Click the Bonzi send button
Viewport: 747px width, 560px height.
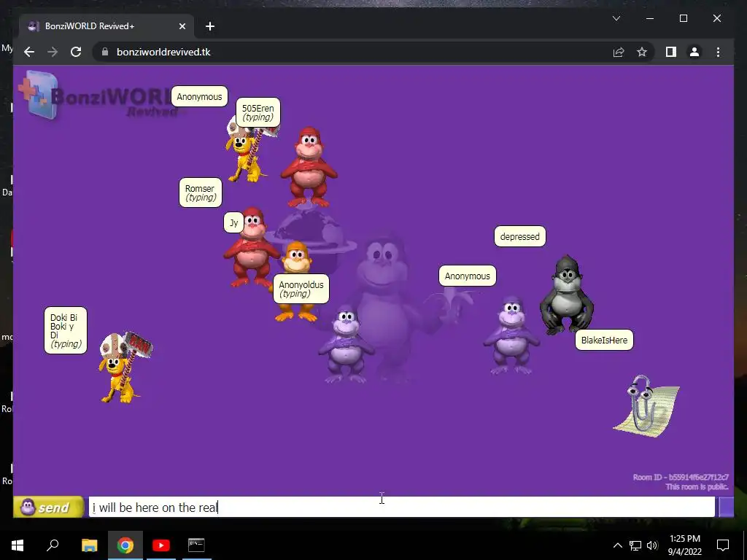coord(49,507)
